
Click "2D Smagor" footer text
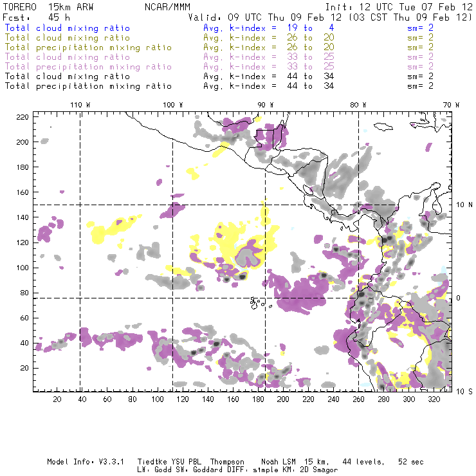pos(319,470)
